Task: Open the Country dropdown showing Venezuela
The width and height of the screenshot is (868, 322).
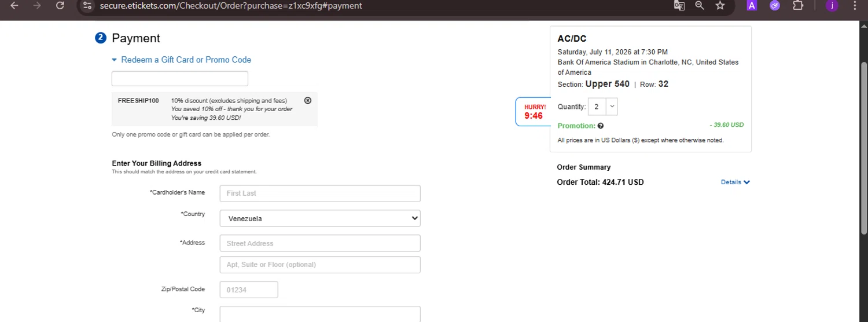Action: pyautogui.click(x=320, y=218)
